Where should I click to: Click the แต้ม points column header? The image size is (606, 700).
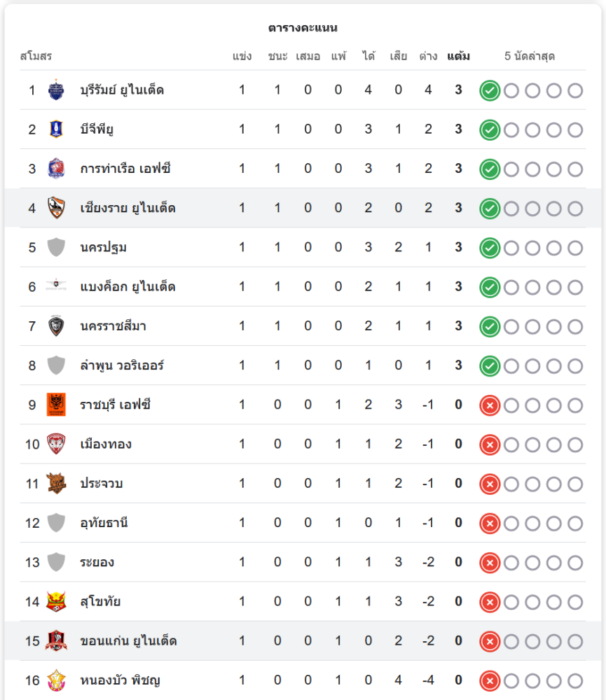(x=458, y=56)
